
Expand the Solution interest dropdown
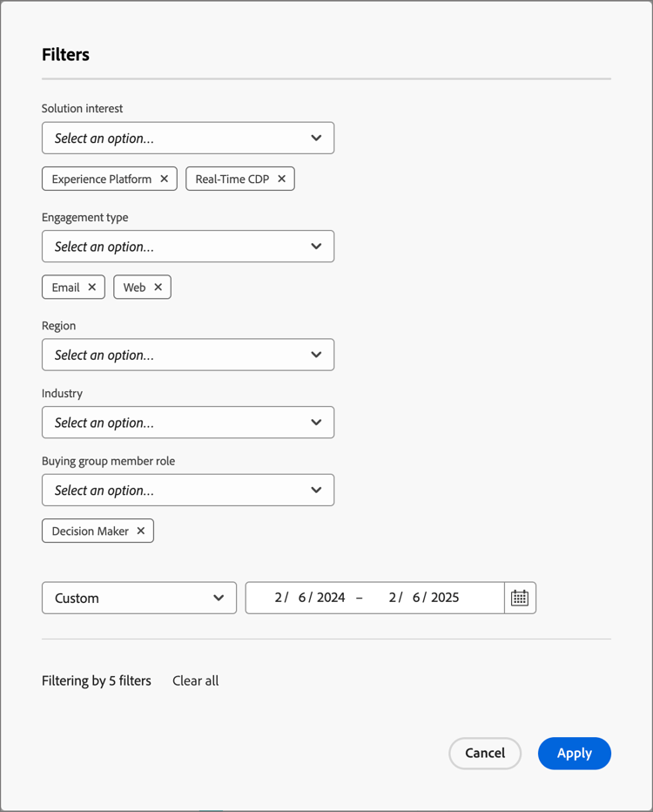[x=188, y=138]
